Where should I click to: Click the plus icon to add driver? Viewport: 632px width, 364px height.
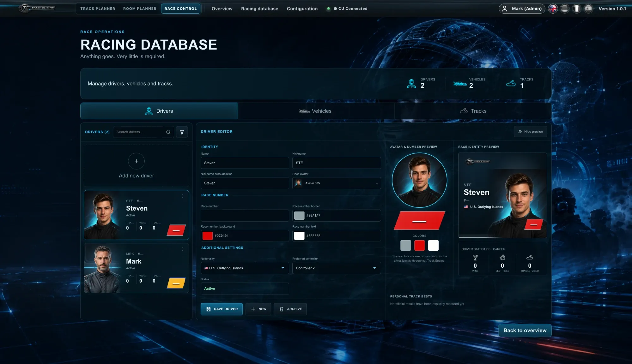pyautogui.click(x=137, y=161)
